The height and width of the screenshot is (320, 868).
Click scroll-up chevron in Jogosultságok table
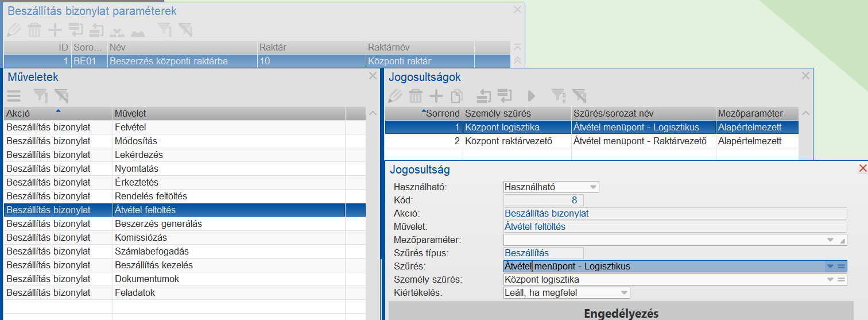805,114
